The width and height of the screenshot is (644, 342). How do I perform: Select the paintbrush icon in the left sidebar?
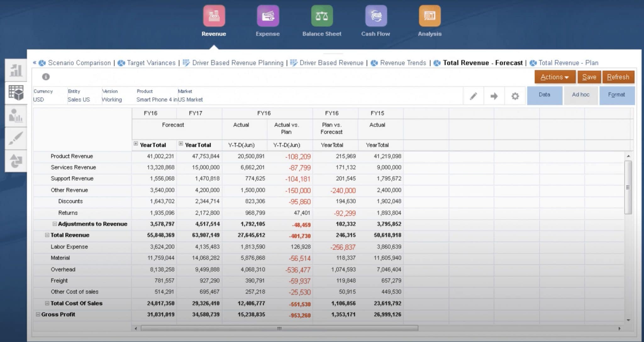click(x=16, y=138)
